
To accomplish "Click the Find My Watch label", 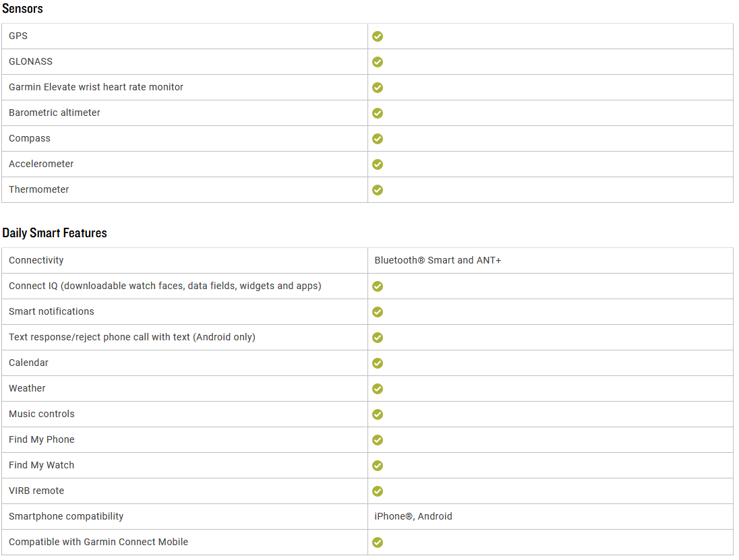I will (x=42, y=466).
